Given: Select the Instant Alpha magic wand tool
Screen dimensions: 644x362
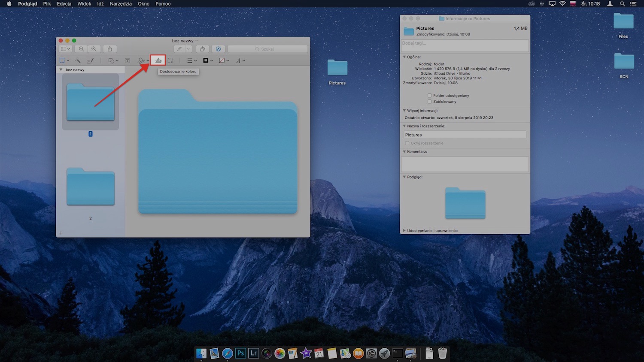Looking at the screenshot, I should (x=78, y=60).
